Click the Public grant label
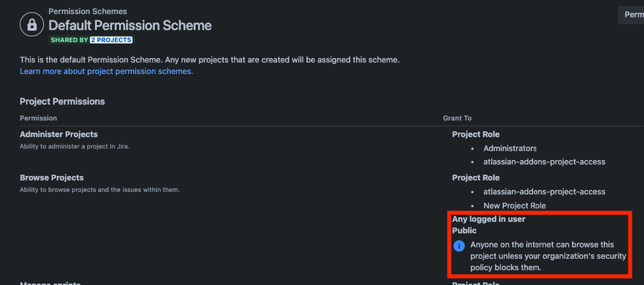This screenshot has height=285, width=644. [465, 231]
